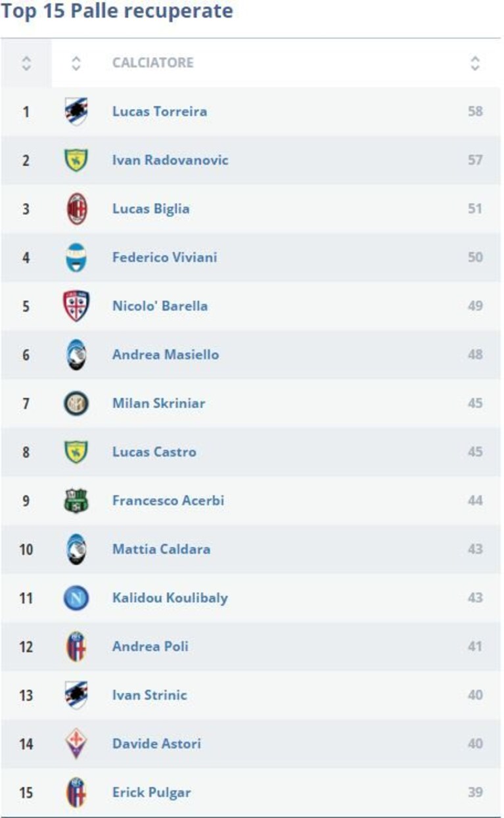
Task: Click the Fiorentina crest beside Davide Astori
Action: tap(76, 744)
